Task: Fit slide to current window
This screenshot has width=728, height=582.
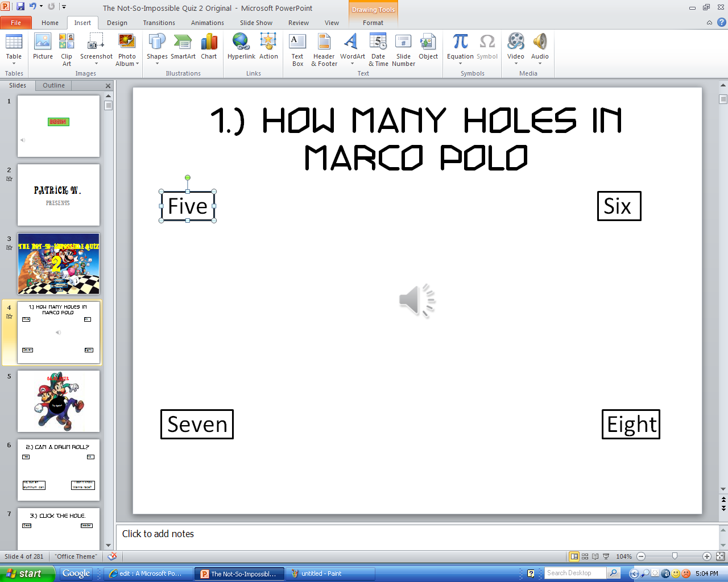Action: click(721, 556)
